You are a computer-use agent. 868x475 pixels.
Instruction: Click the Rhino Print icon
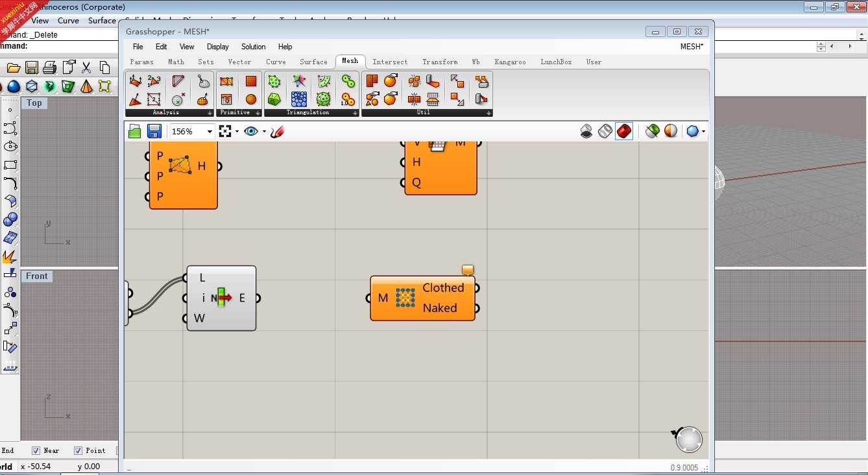click(50, 67)
